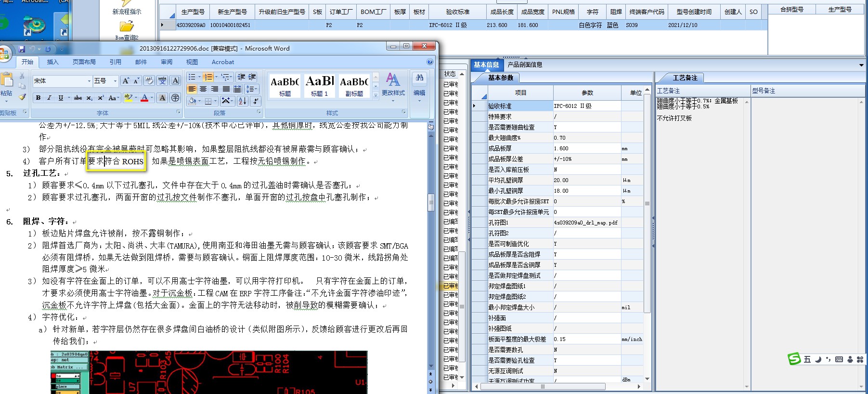Toggle Underline formatting

tap(61, 98)
